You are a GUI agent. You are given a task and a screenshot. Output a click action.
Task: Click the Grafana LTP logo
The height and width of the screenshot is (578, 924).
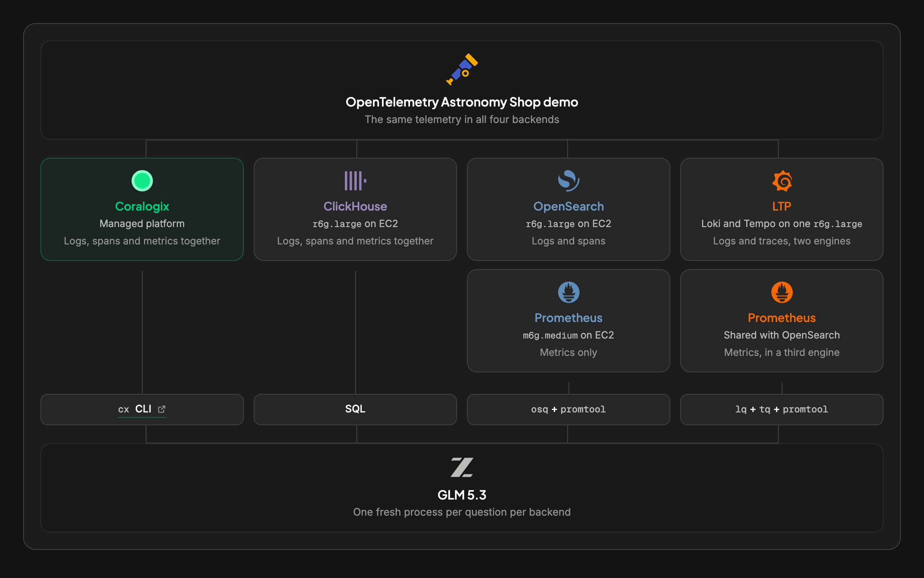(x=782, y=181)
